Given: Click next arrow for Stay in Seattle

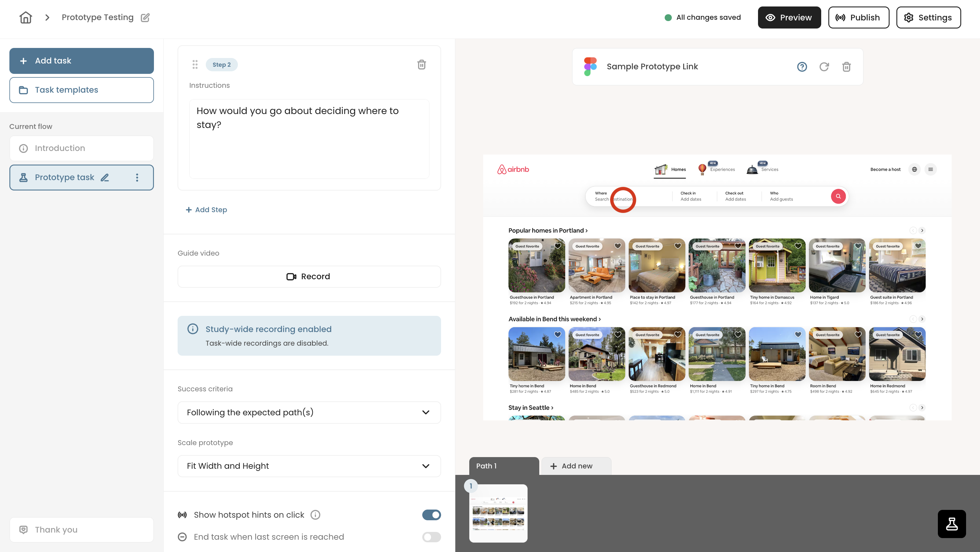Looking at the screenshot, I should click(922, 408).
